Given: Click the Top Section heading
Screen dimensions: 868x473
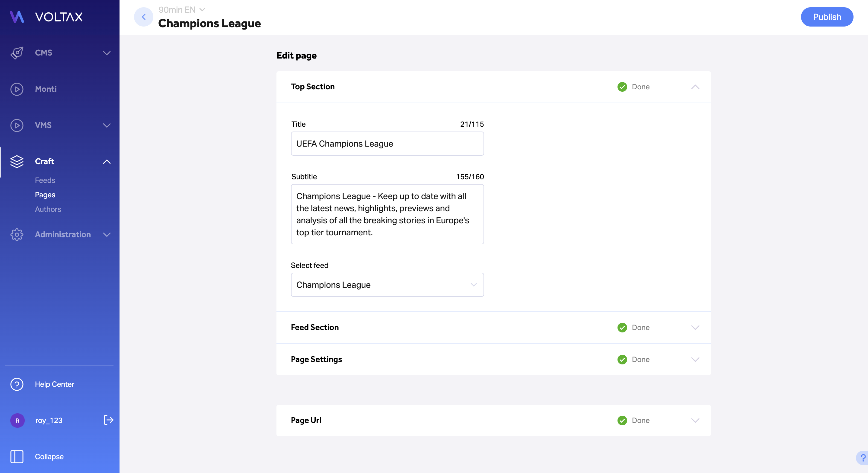Looking at the screenshot, I should [x=313, y=87].
